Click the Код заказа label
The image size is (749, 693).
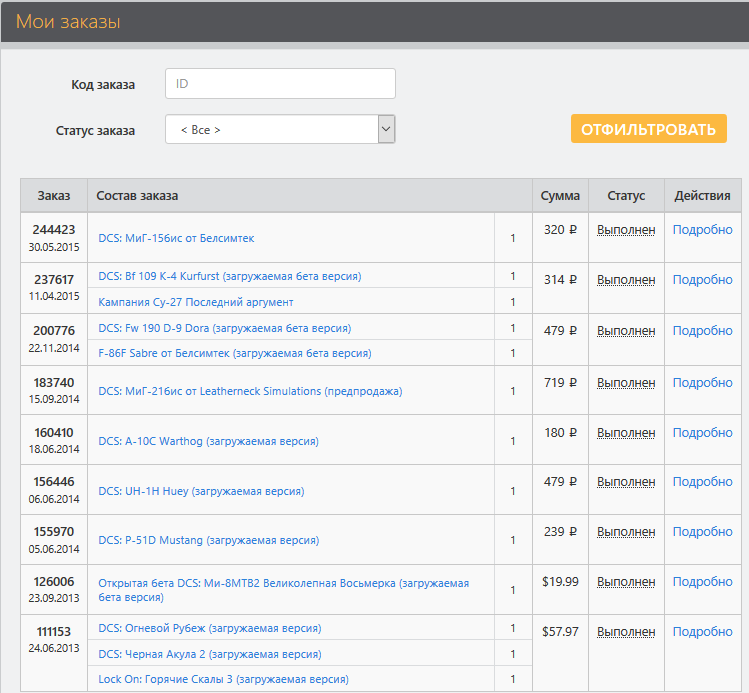(103, 85)
